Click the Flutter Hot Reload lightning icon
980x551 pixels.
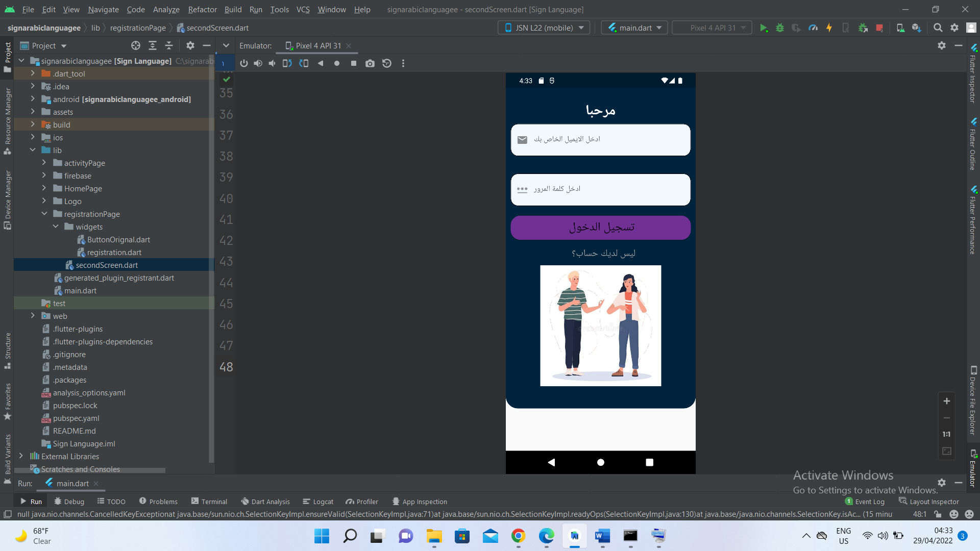pyautogui.click(x=829, y=28)
